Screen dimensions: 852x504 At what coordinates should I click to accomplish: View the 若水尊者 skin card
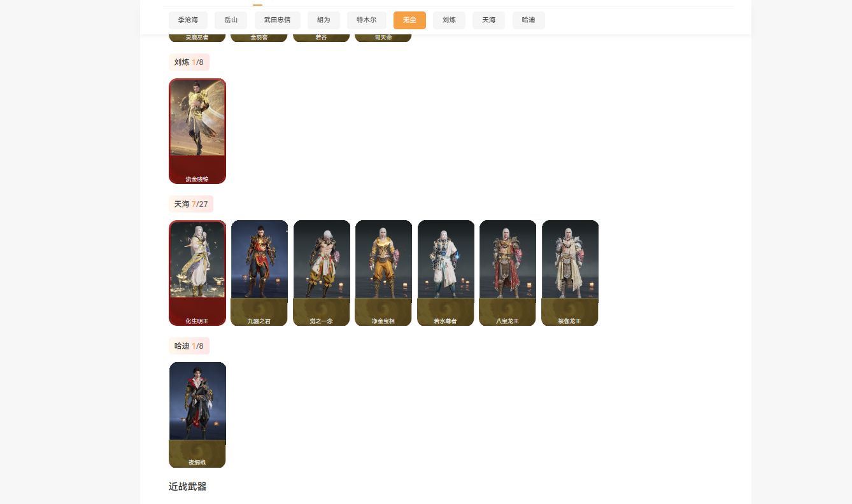[x=446, y=273]
